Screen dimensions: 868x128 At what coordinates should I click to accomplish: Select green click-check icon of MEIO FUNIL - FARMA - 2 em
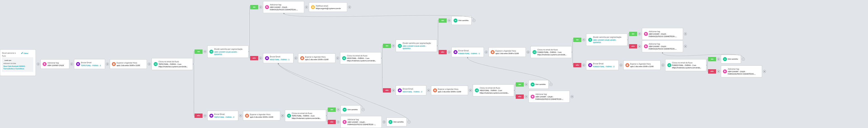pyautogui.click(x=476, y=91)
